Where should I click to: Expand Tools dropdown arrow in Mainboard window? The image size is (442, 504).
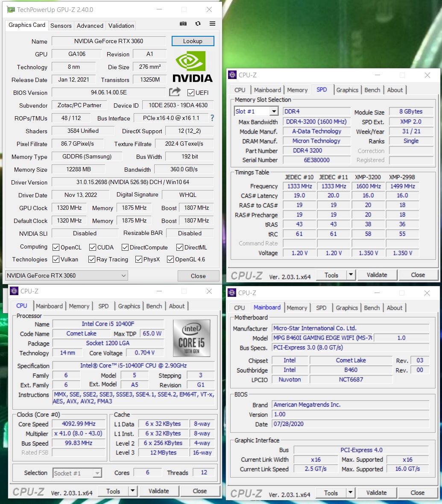coord(350,493)
